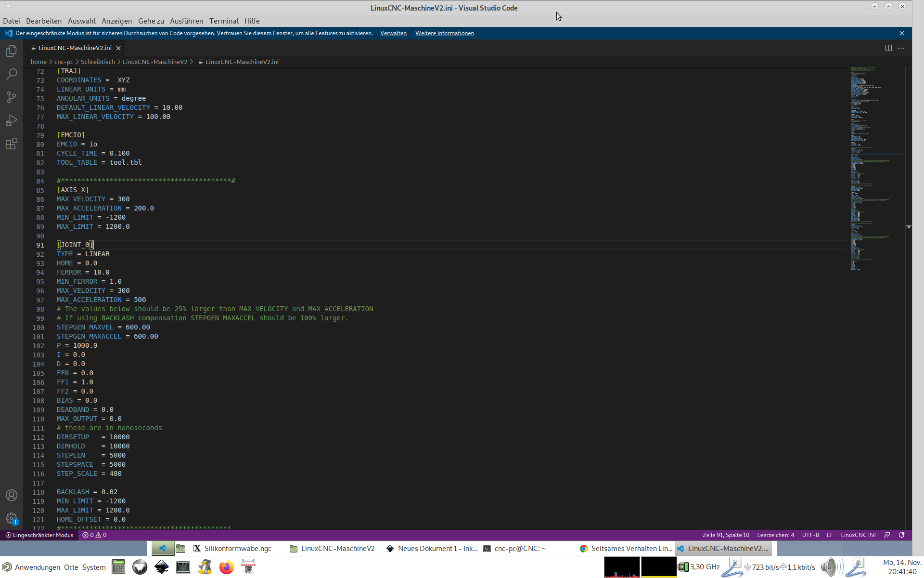Click the feedback icon in status bar

point(887,535)
